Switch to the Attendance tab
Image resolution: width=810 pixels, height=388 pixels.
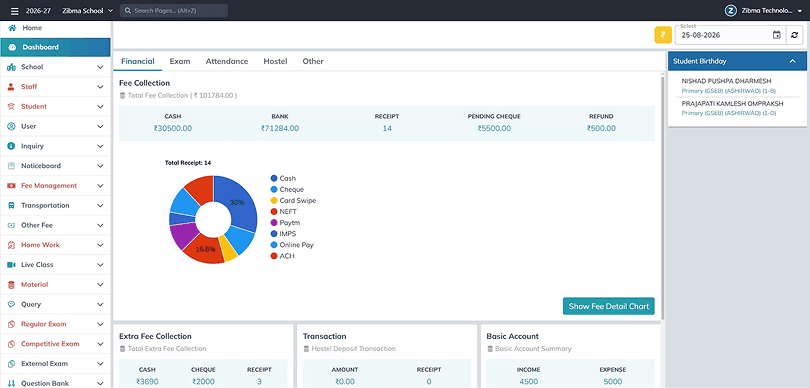click(x=227, y=61)
